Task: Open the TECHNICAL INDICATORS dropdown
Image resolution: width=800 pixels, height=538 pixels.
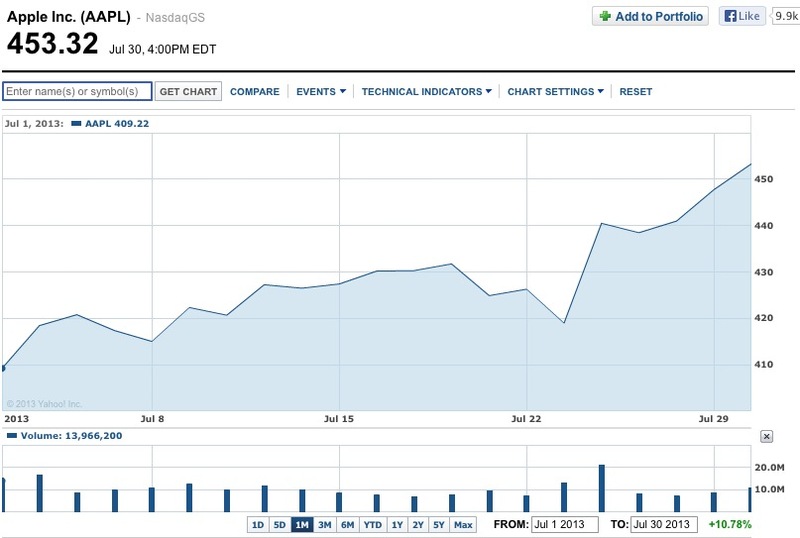Action: [x=427, y=92]
